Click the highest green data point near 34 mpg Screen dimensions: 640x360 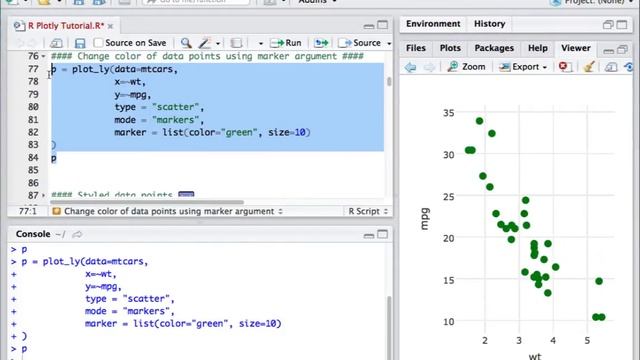[479, 121]
